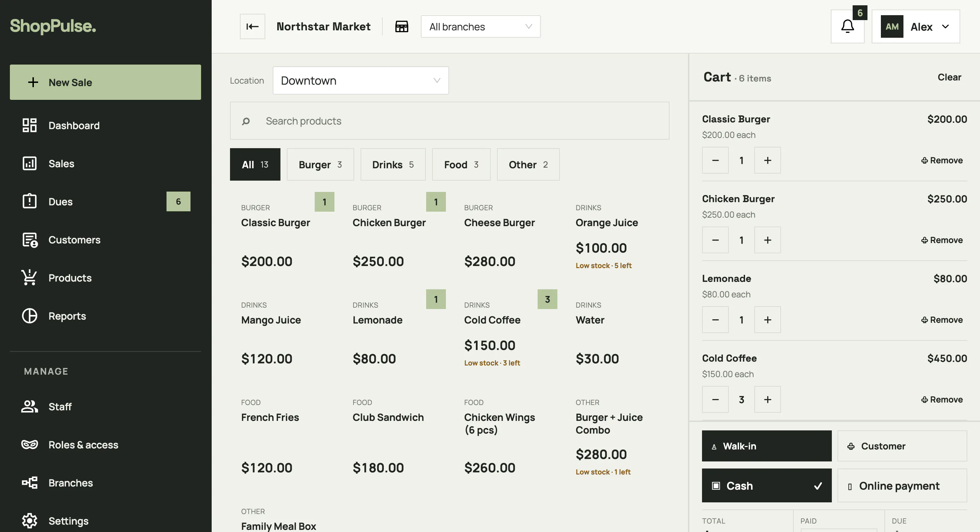Screen dimensions: 980x532
Task: Increase Cold Coffee quantity
Action: [767, 399]
